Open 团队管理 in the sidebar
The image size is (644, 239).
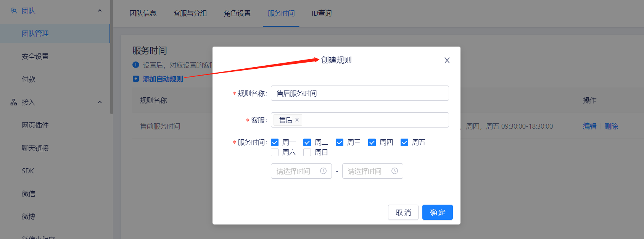tap(55, 33)
